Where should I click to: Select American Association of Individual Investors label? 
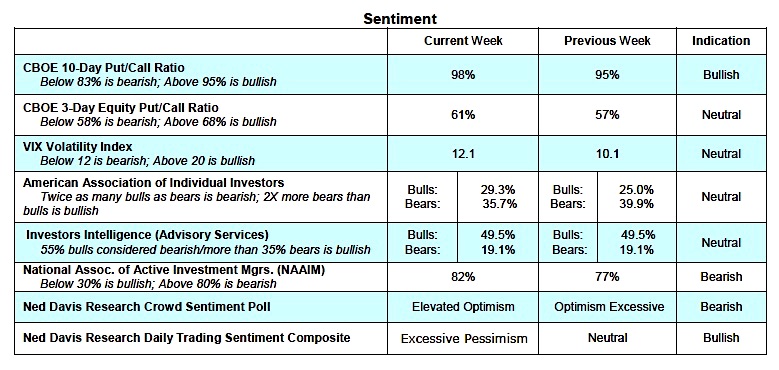pyautogui.click(x=154, y=183)
